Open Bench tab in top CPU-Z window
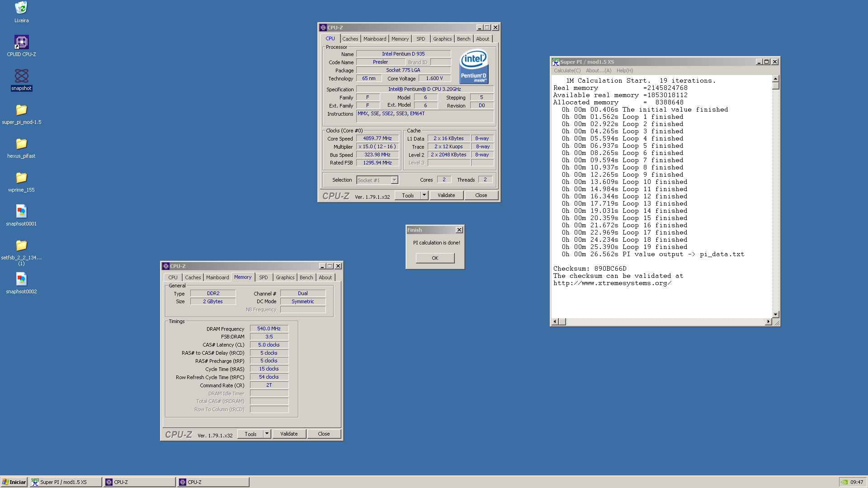 point(463,39)
